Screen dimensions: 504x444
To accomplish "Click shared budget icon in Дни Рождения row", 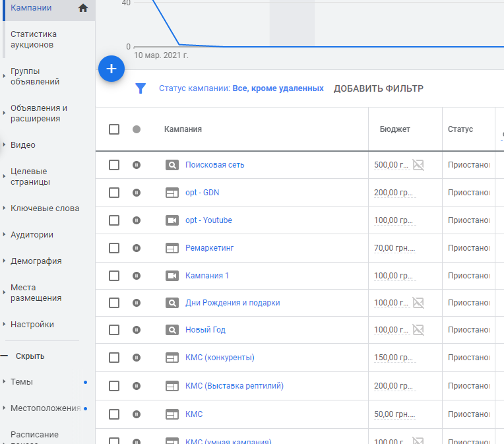I will point(418,303).
